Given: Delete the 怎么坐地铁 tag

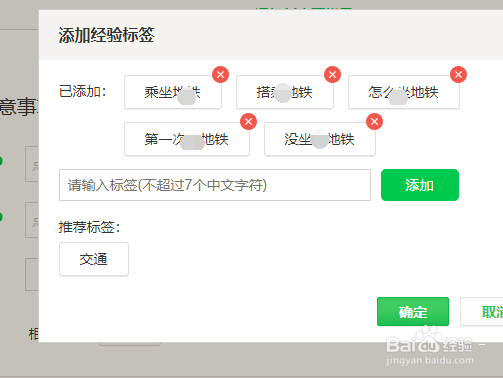Looking at the screenshot, I should tap(458, 75).
